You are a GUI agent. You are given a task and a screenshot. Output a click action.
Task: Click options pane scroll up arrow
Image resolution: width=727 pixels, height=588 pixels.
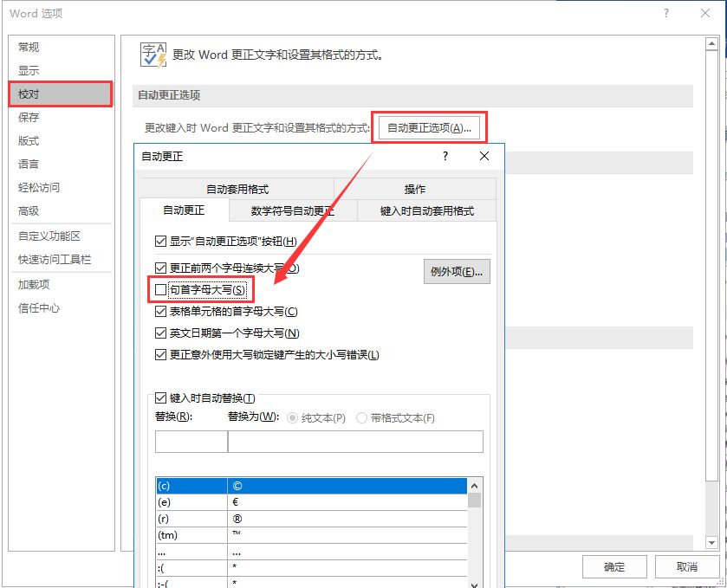(711, 44)
